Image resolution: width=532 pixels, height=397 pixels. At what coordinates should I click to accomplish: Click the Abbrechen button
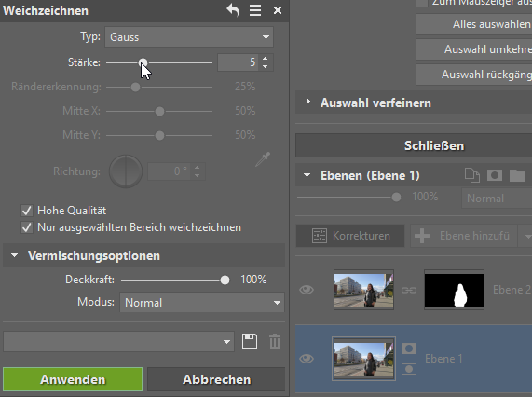[216, 379]
